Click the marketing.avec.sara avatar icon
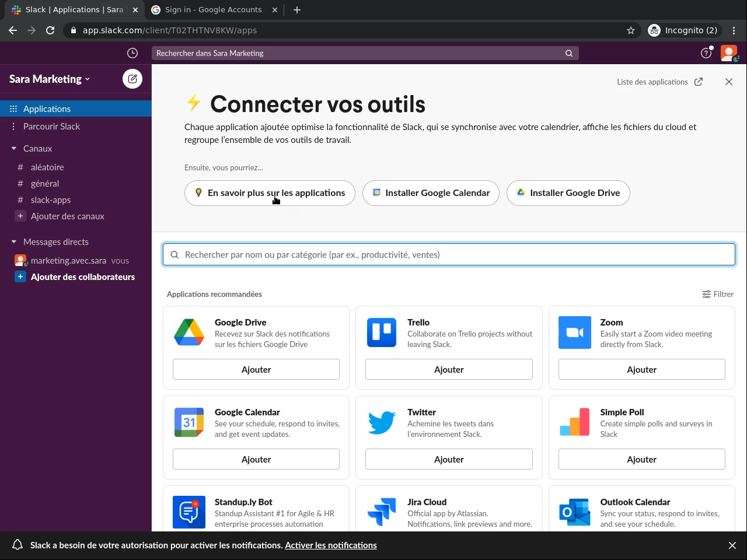The height and width of the screenshot is (560, 747). (x=20, y=260)
